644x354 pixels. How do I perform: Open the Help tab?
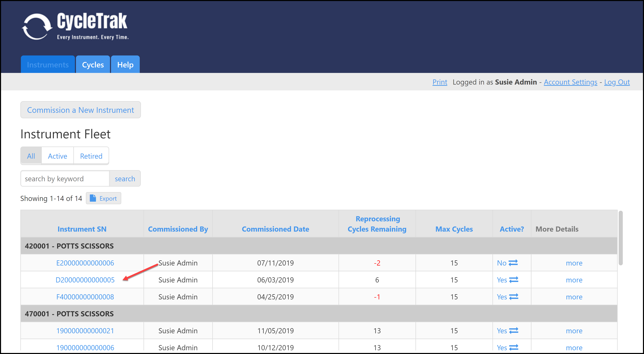coord(125,65)
